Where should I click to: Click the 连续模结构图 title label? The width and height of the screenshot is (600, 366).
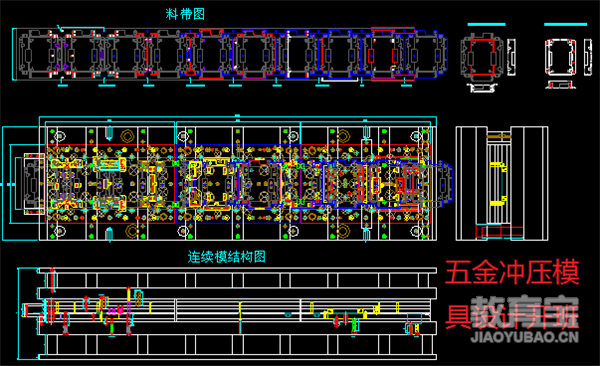227,257
